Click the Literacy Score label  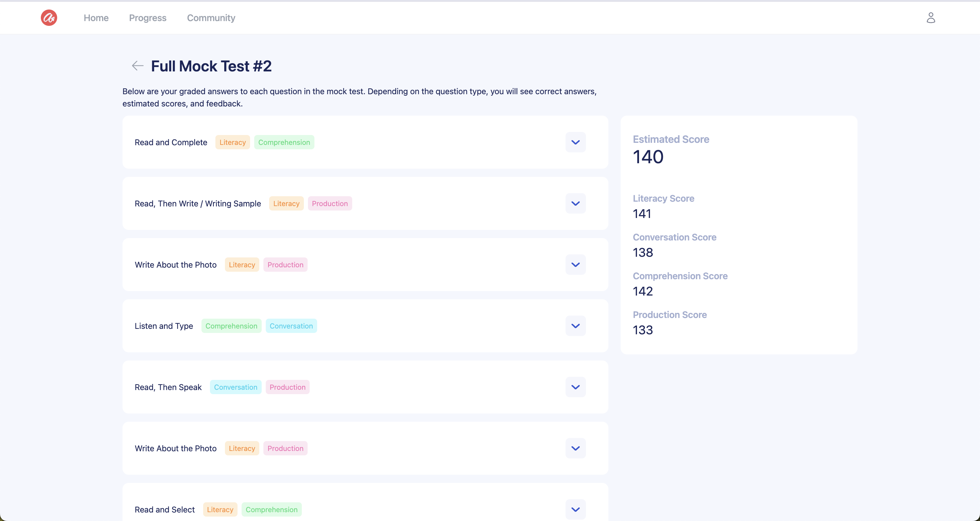[663, 199]
